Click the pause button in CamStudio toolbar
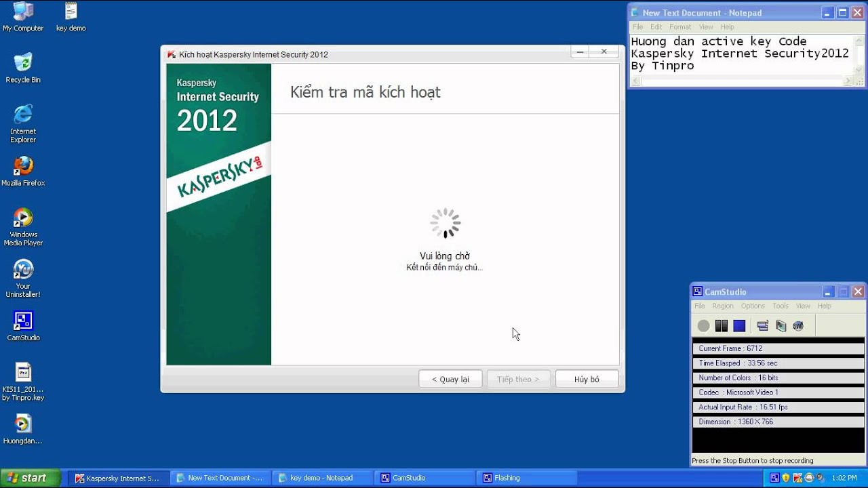This screenshot has width=868, height=488. (722, 326)
